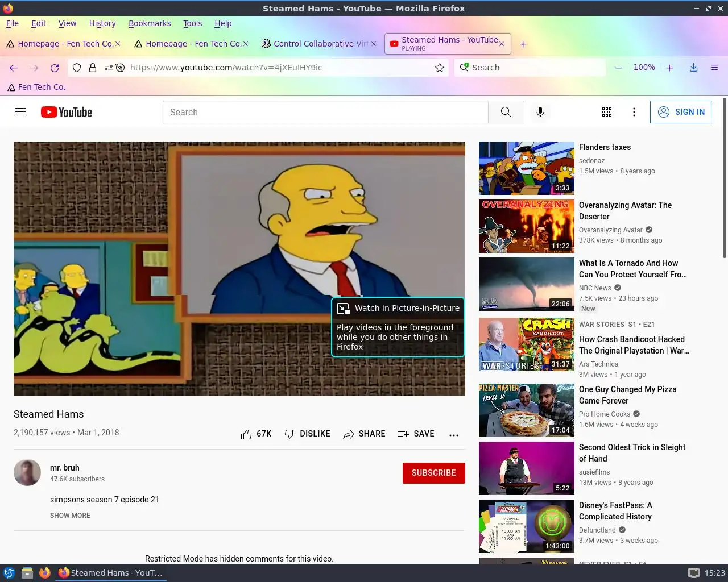The image size is (728, 582).
Task: Open the File menu
Action: pyautogui.click(x=13, y=23)
